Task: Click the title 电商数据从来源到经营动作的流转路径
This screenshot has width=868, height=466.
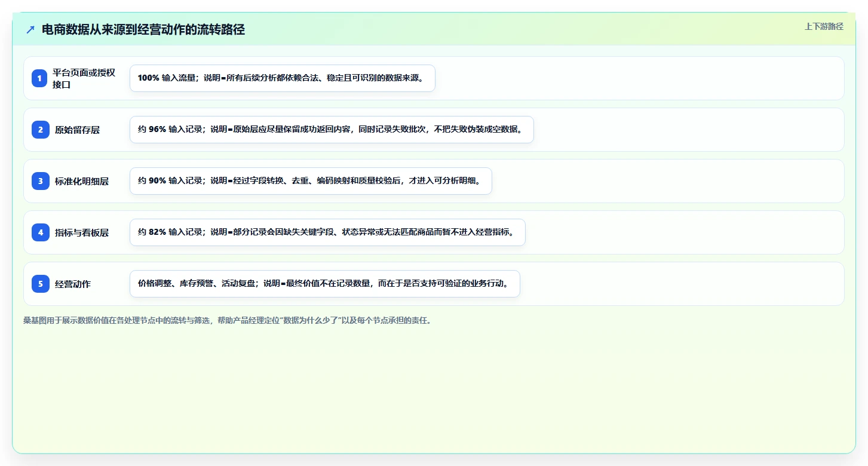Action: click(143, 30)
